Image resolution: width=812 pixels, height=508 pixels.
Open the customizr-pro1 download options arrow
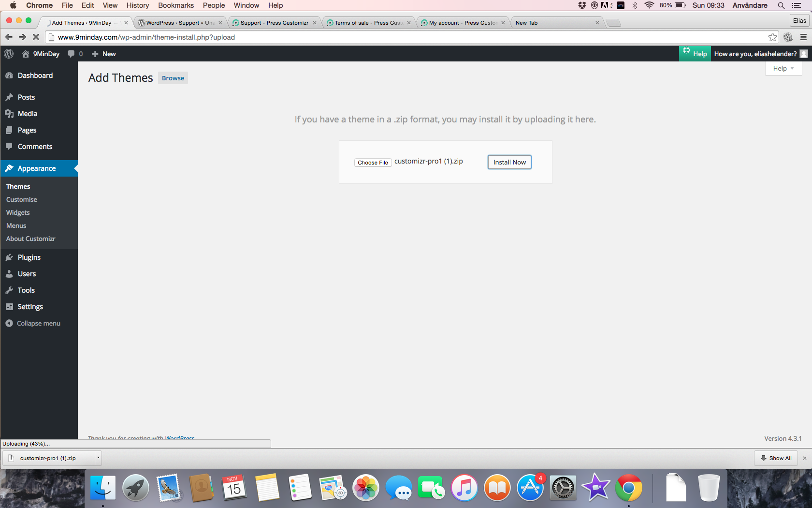tap(98, 458)
